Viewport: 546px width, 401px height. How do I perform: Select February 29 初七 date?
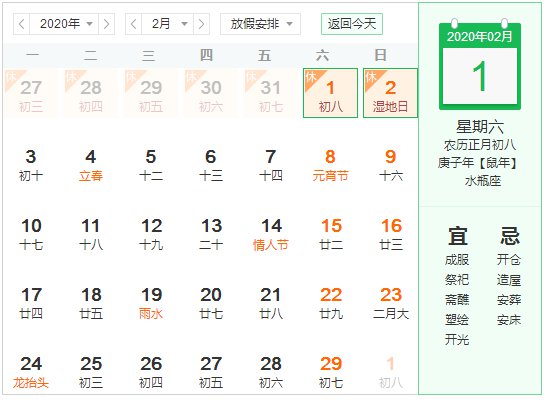(x=330, y=373)
